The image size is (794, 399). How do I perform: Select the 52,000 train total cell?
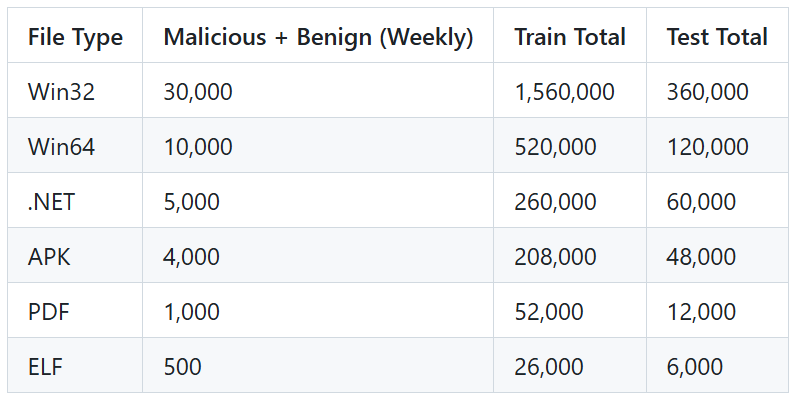click(549, 311)
